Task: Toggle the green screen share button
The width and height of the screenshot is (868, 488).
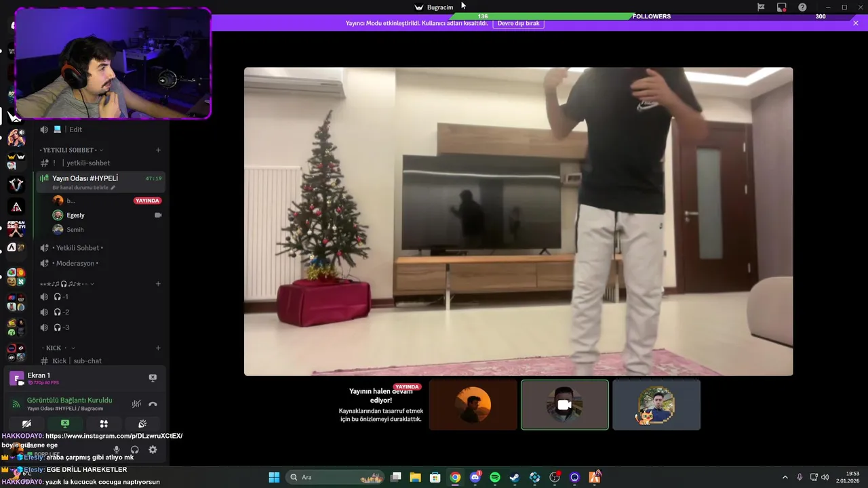Action: 65,424
